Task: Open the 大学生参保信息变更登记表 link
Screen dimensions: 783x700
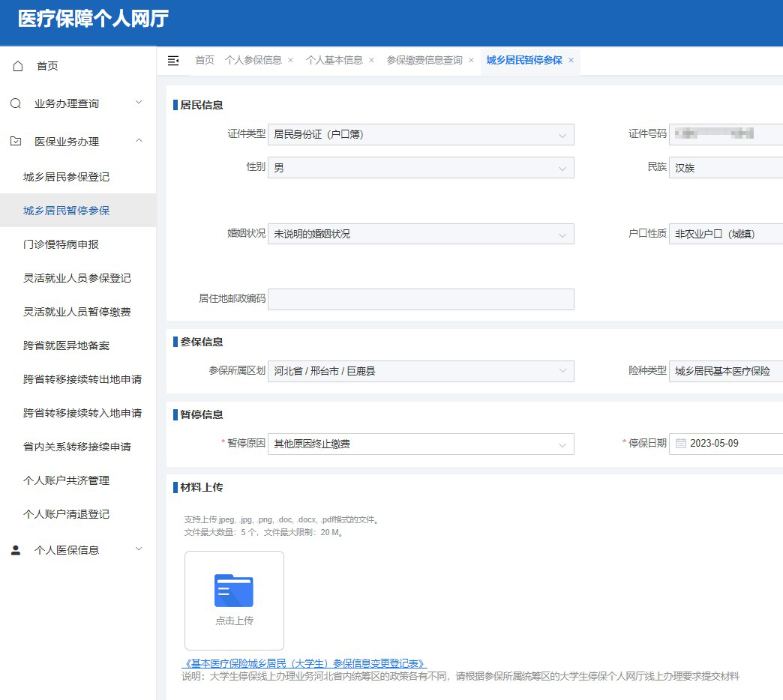Action: point(304,663)
